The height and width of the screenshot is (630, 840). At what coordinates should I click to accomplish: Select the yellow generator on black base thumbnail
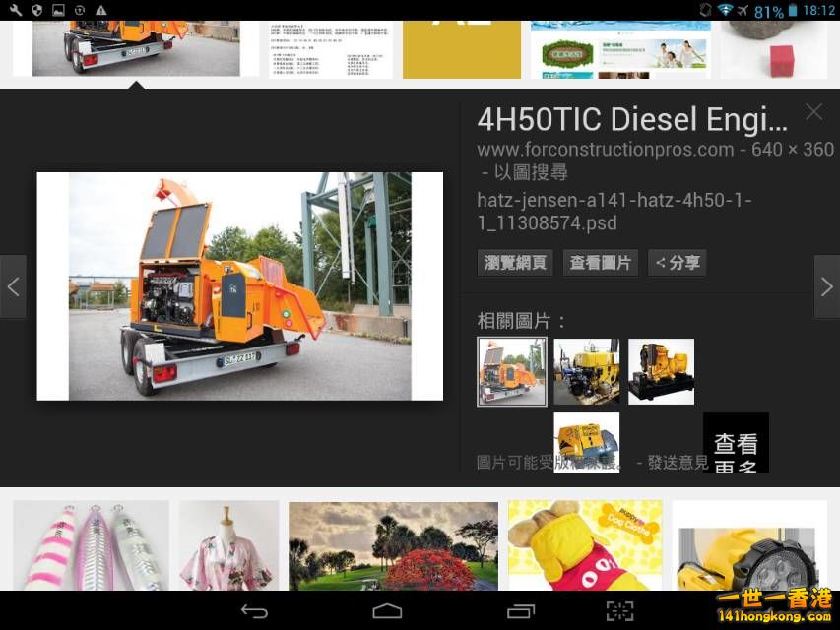[x=661, y=371]
